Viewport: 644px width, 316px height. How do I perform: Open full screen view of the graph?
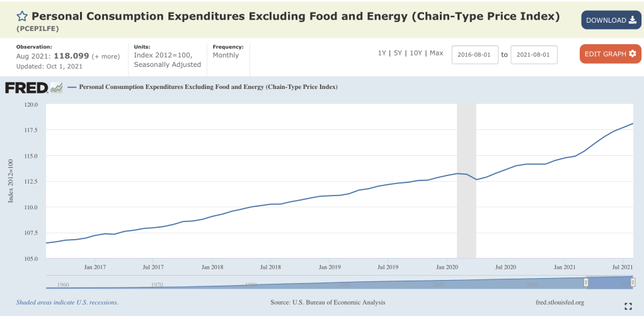pos(628,306)
